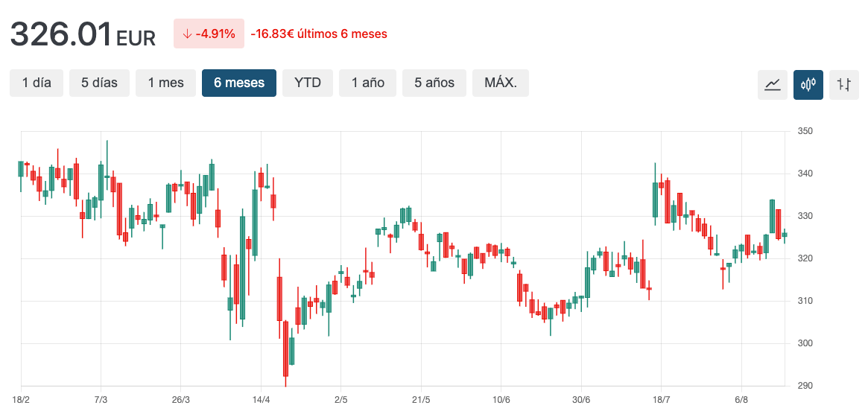The image size is (868, 417).
Task: Select the MÁX. time range
Action: click(501, 83)
